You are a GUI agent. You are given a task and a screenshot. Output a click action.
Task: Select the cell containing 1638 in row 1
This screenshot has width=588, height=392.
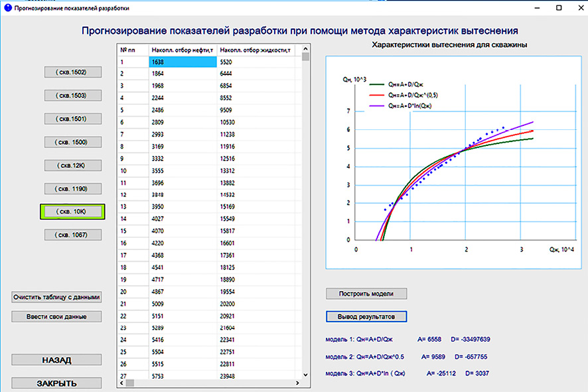point(183,62)
